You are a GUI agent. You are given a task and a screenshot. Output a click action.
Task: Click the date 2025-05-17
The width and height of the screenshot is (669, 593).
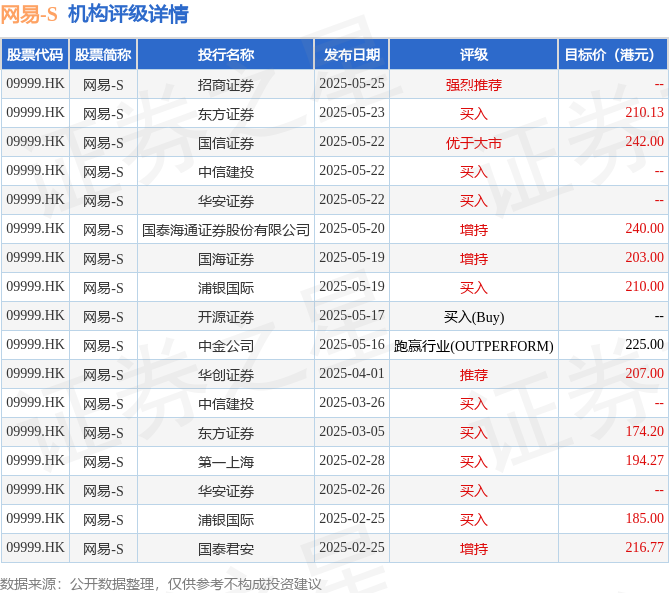(352, 316)
